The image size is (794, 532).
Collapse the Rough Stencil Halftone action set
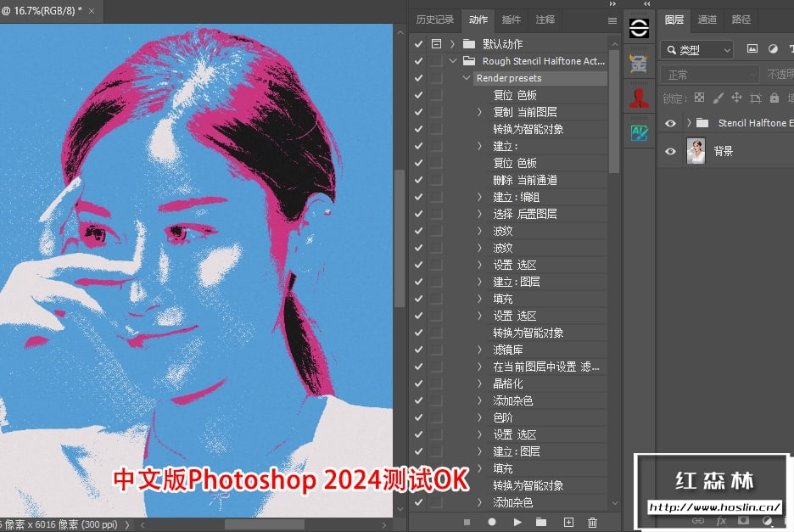[453, 61]
